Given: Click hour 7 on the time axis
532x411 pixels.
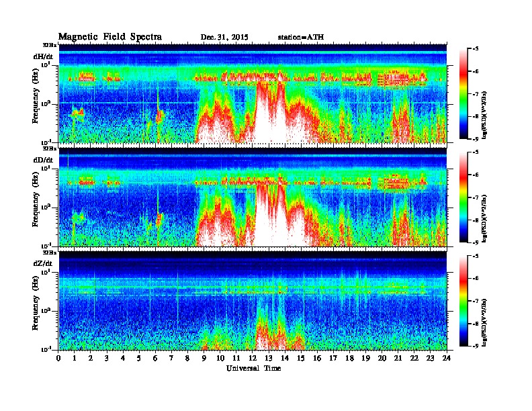Looking at the screenshot, I should (x=172, y=358).
